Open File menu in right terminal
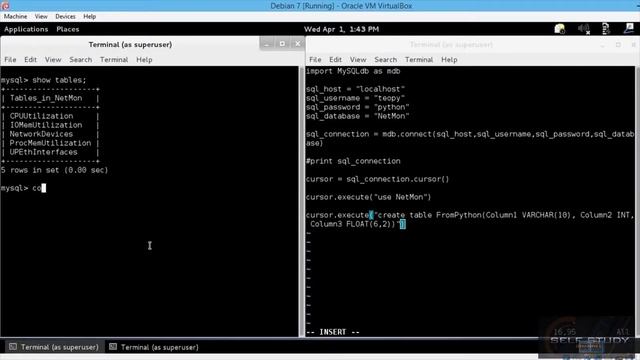Viewport: 640px width, 360px height. click(x=315, y=60)
